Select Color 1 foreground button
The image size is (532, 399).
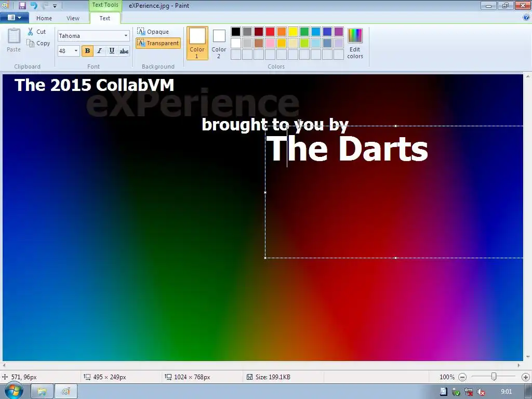point(197,43)
